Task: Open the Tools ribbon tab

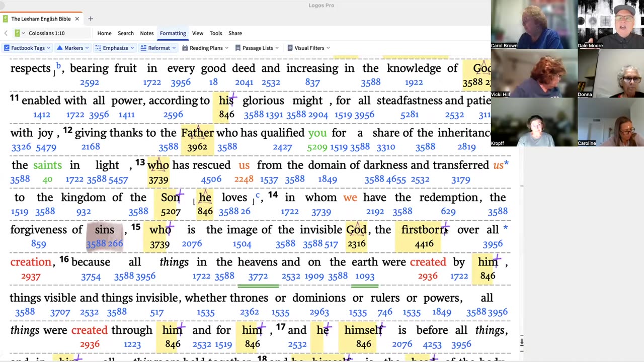Action: (x=216, y=33)
